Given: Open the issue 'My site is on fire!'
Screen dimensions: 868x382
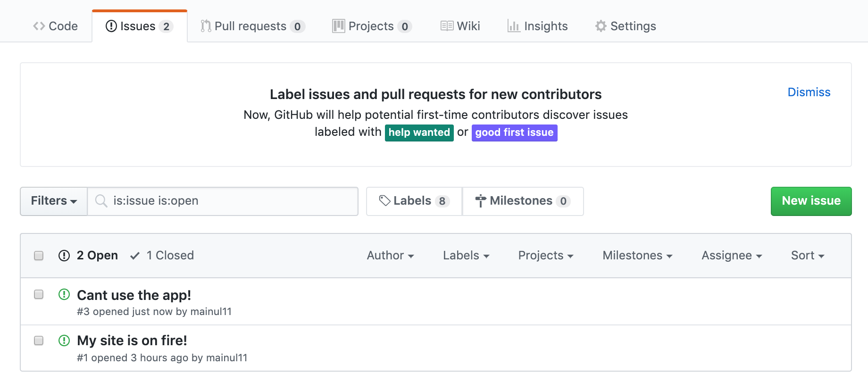Looking at the screenshot, I should click(x=132, y=340).
